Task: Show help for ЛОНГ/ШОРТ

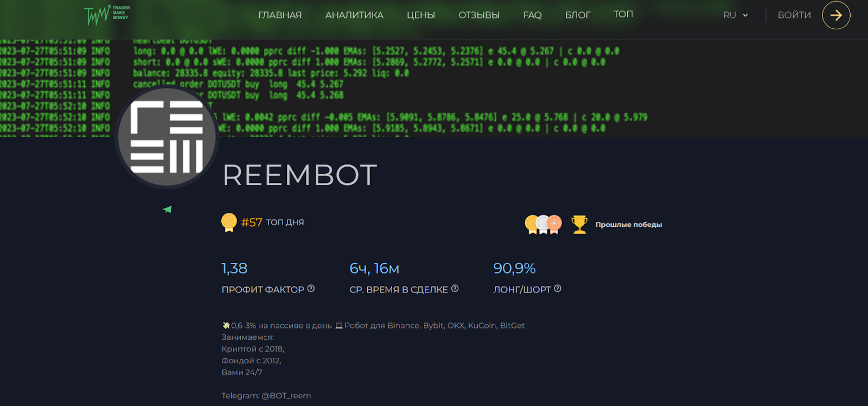Action: tap(557, 289)
